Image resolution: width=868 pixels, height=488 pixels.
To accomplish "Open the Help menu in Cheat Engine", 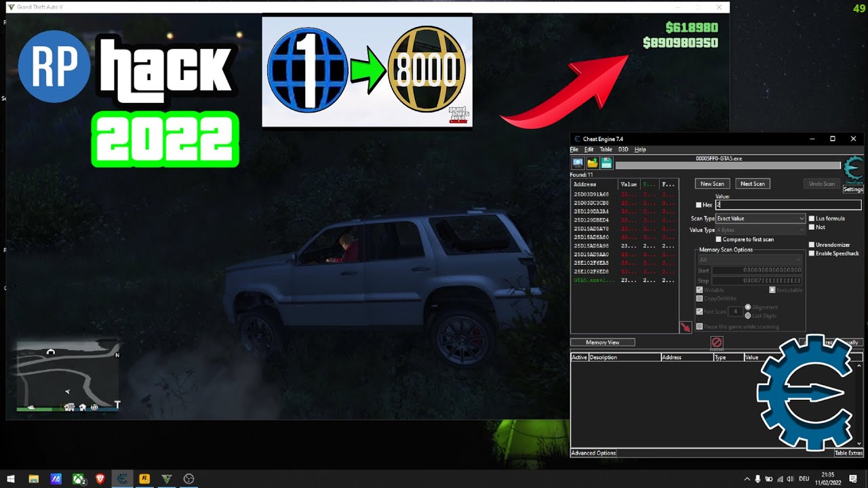I will pos(640,149).
